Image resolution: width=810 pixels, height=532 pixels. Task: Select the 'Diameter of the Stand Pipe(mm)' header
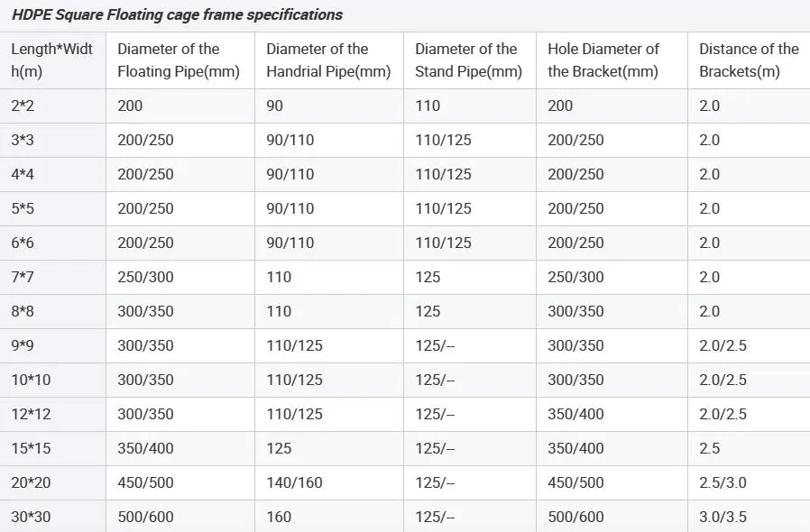[468, 60]
